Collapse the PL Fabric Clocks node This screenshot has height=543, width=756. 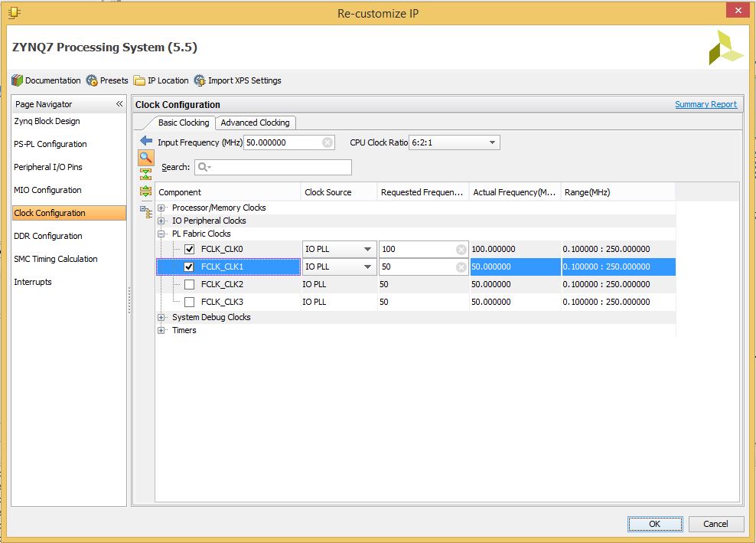161,234
